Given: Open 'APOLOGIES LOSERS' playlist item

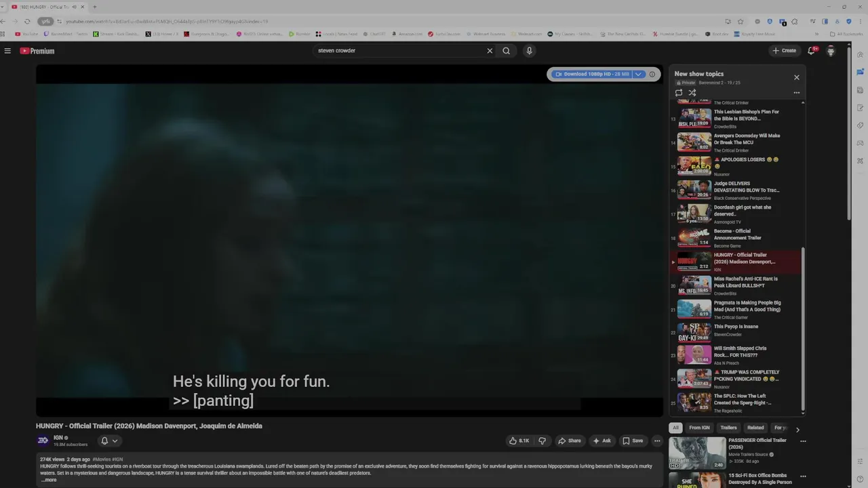Looking at the screenshot, I should click(736, 166).
